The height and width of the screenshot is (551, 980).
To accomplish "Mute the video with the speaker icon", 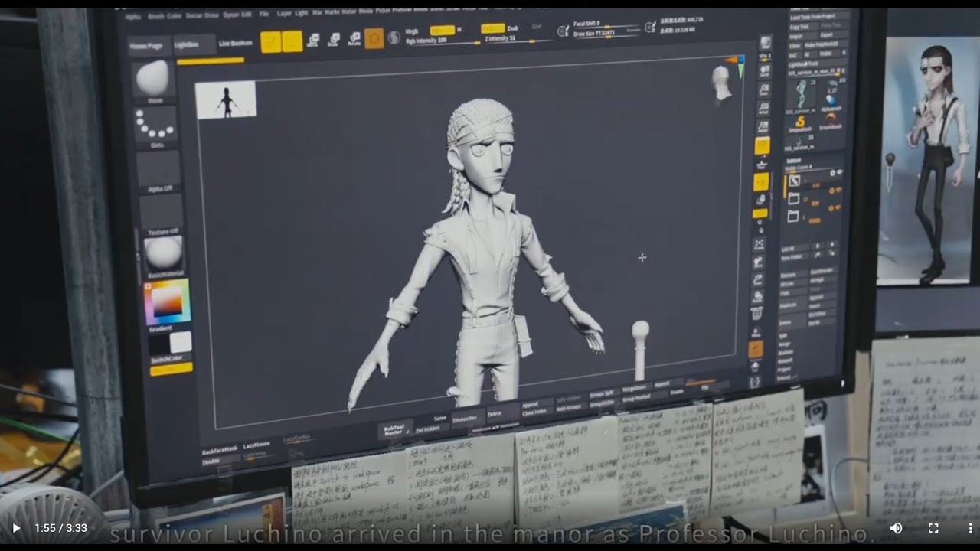I will click(896, 528).
